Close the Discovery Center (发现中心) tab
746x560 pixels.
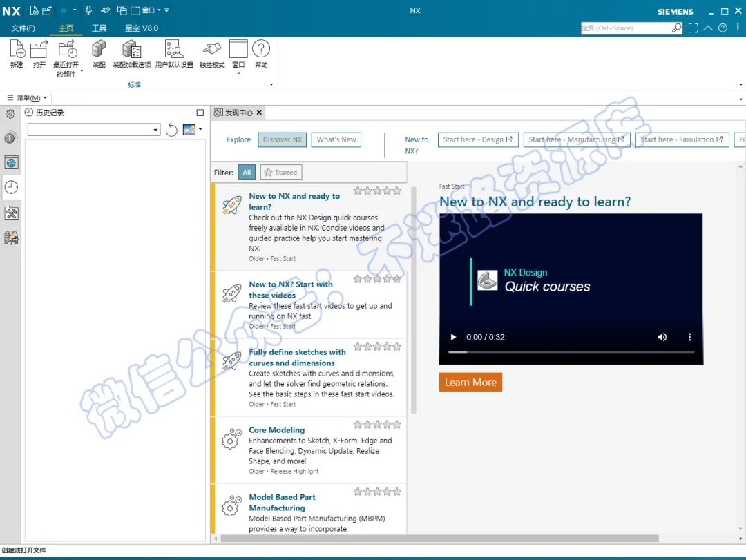[x=259, y=113]
